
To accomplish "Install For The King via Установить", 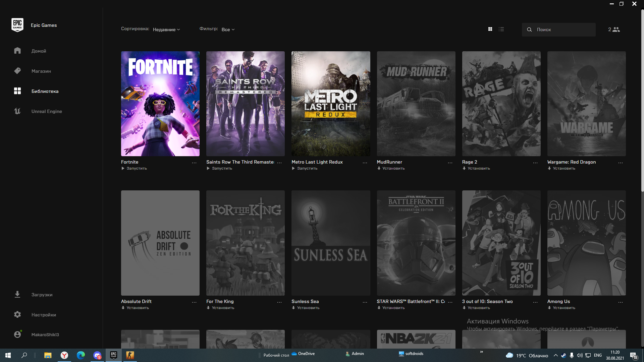I will 220,308.
